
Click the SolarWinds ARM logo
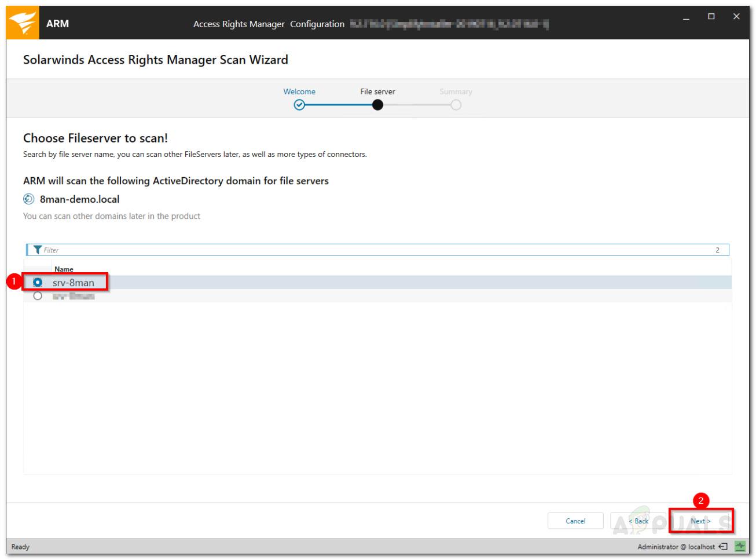coord(22,22)
